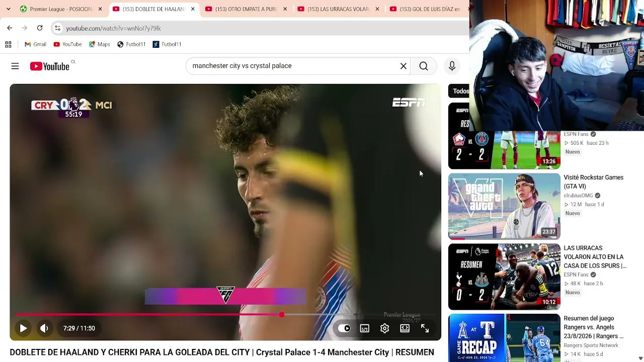Image resolution: width=644 pixels, height=362 pixels.
Task: Go back with the browser back arrow
Action: [x=10, y=28]
